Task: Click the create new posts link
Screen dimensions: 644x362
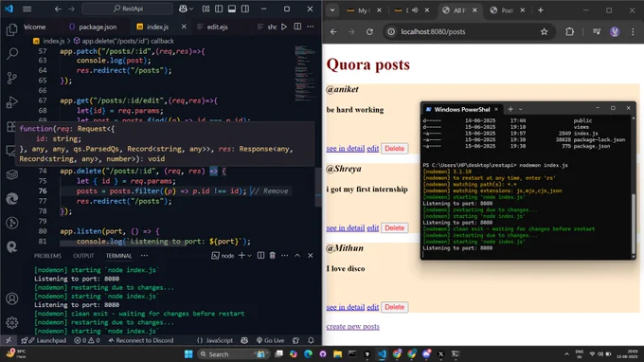Action: 353,327
